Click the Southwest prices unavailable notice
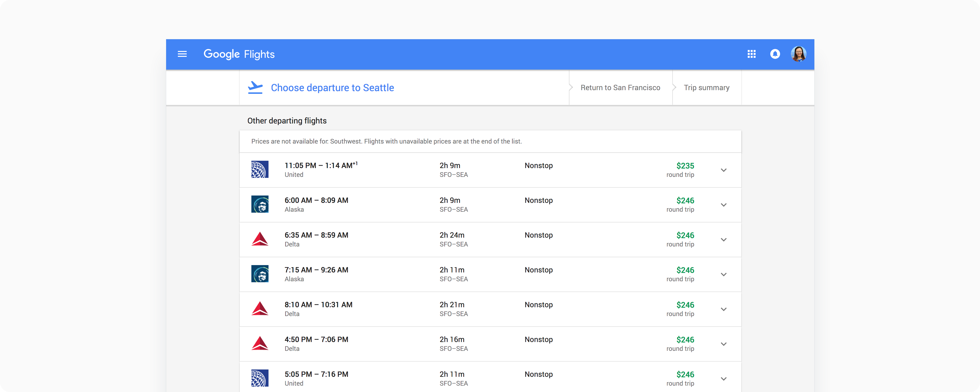 [x=387, y=141]
